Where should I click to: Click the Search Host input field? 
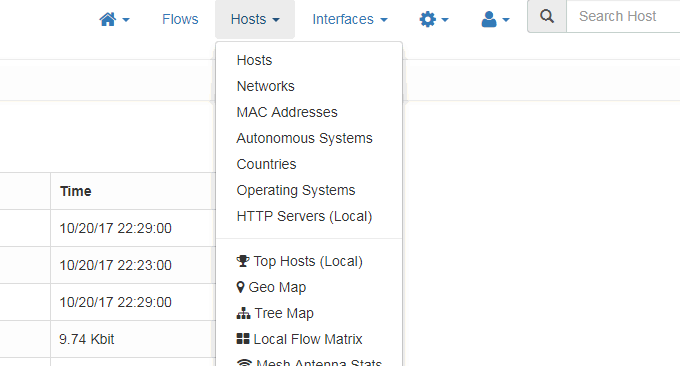click(623, 16)
